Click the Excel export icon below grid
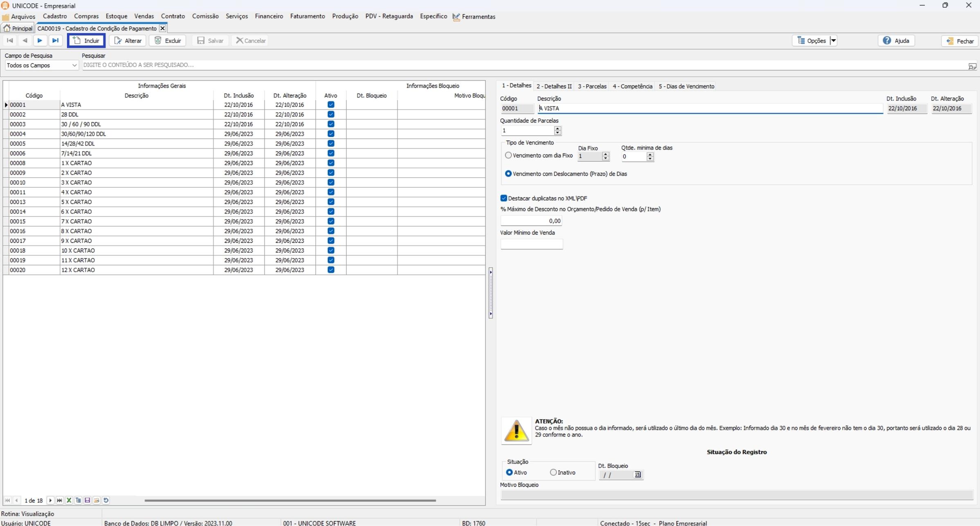 point(69,500)
